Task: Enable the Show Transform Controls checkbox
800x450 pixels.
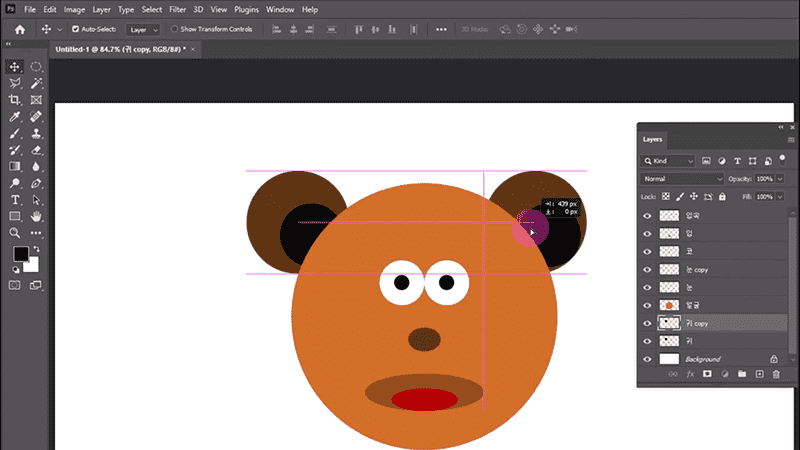Action: coord(174,29)
